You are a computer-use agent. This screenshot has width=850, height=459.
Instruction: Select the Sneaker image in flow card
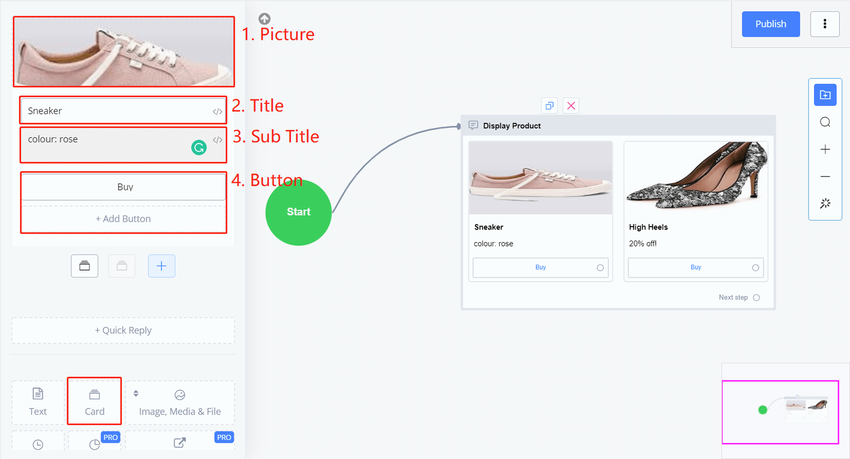click(x=540, y=178)
